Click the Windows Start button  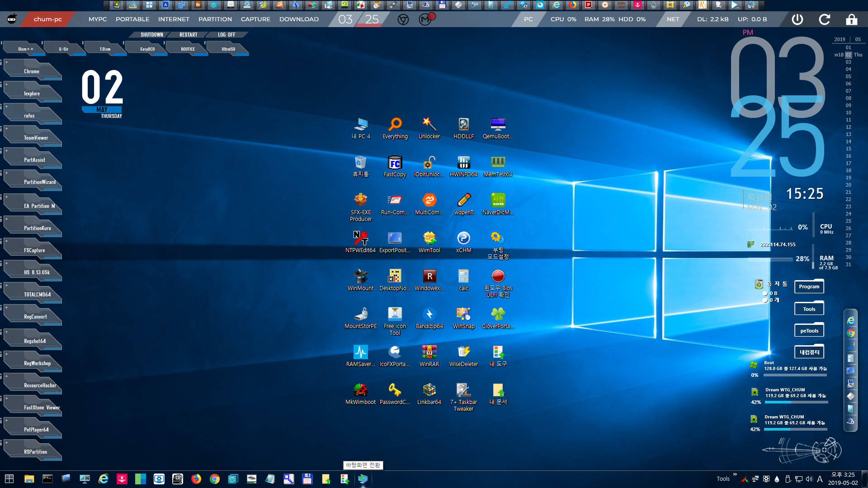[9, 479]
